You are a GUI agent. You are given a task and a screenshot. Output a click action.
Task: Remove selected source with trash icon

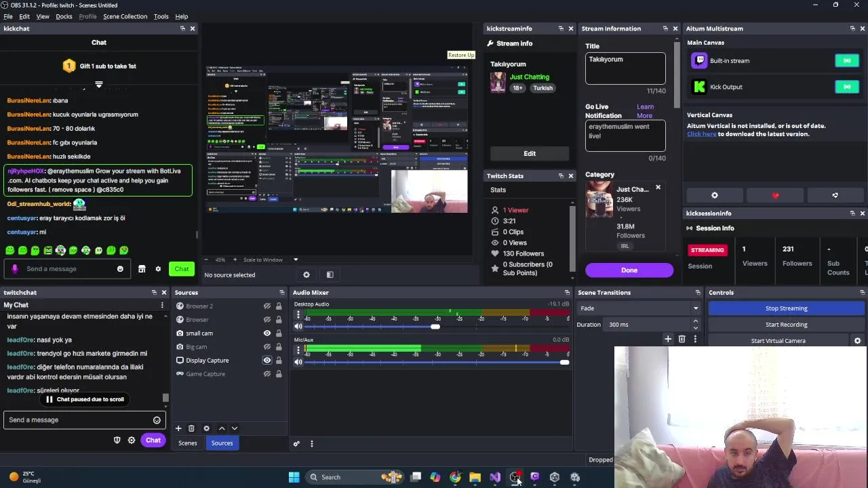click(191, 428)
